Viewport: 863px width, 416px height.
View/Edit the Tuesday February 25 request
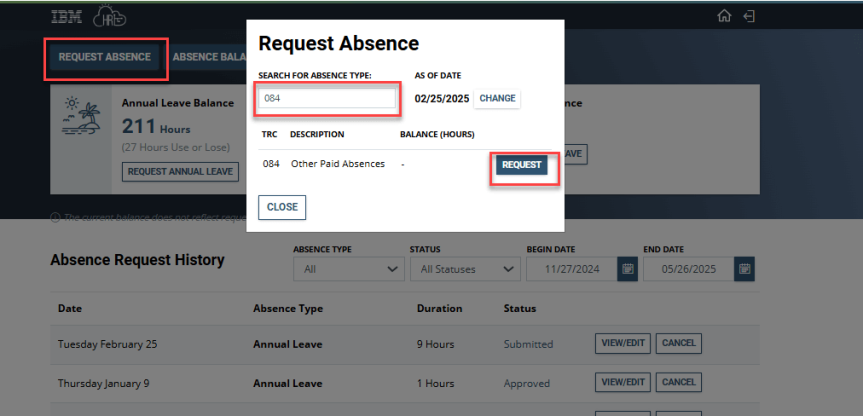tap(622, 343)
